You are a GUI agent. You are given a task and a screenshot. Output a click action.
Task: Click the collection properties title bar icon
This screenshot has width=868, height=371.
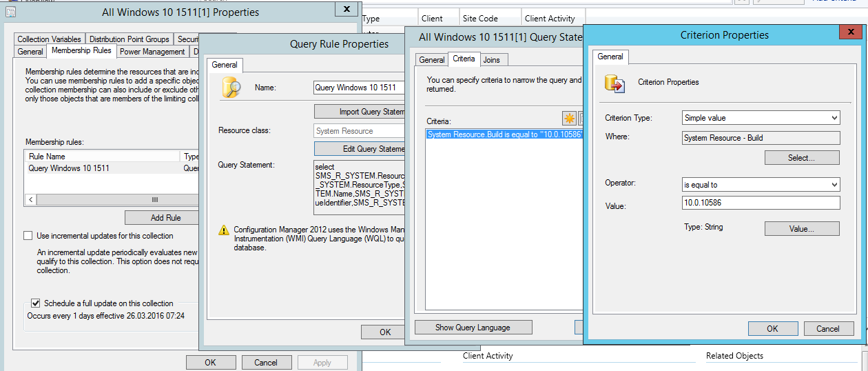click(x=9, y=12)
